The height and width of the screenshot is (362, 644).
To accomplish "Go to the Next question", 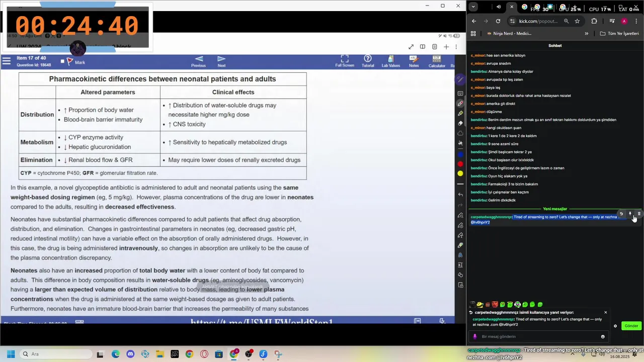I will [221, 61].
